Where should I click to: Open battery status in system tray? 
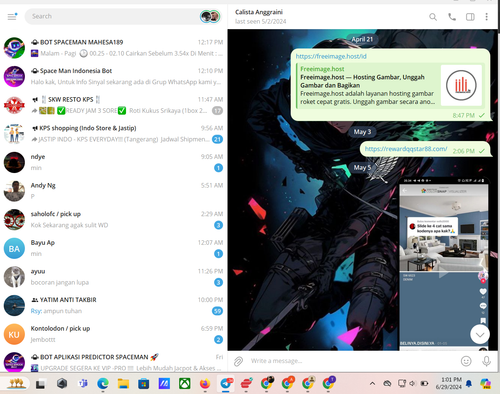pyautogui.click(x=424, y=384)
